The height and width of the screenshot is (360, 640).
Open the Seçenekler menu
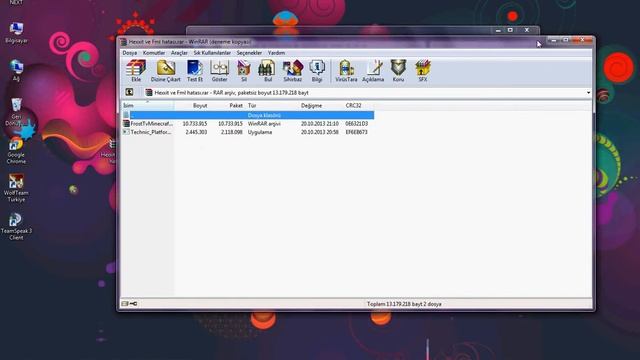pyautogui.click(x=249, y=53)
